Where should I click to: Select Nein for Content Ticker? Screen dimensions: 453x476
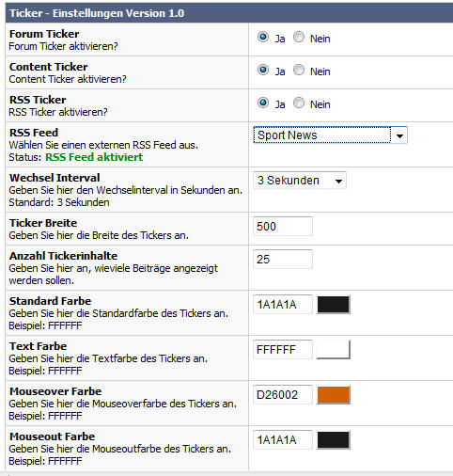point(299,70)
